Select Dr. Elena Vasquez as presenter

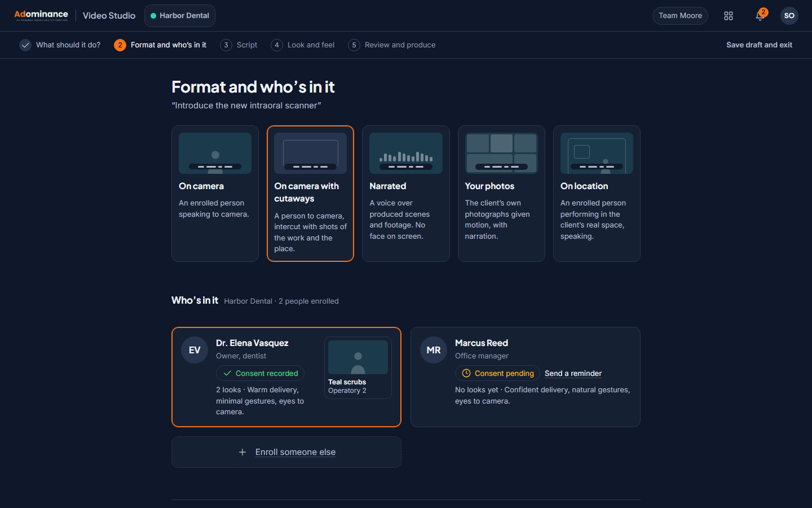click(286, 377)
